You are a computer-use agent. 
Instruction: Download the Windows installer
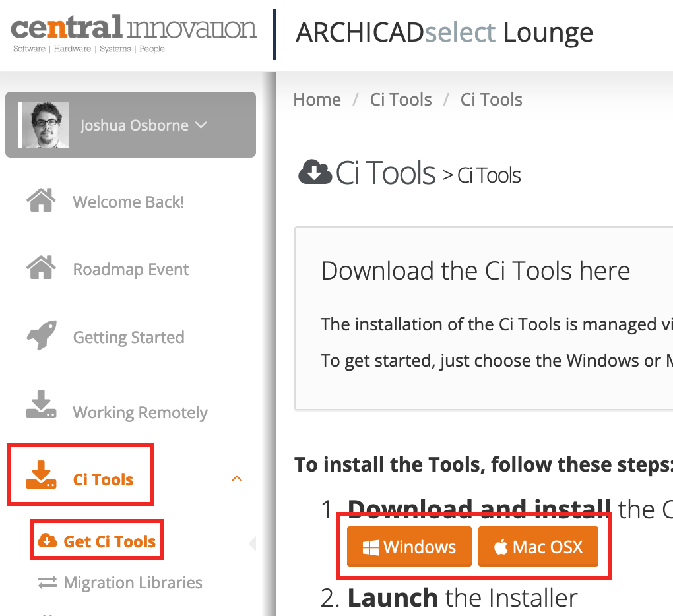click(x=408, y=546)
